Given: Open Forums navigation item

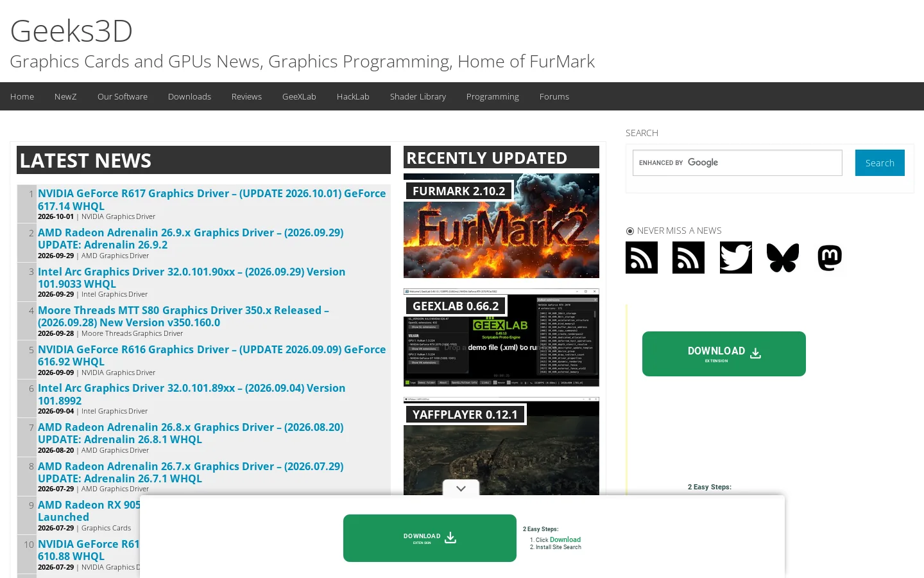Looking at the screenshot, I should (x=554, y=96).
